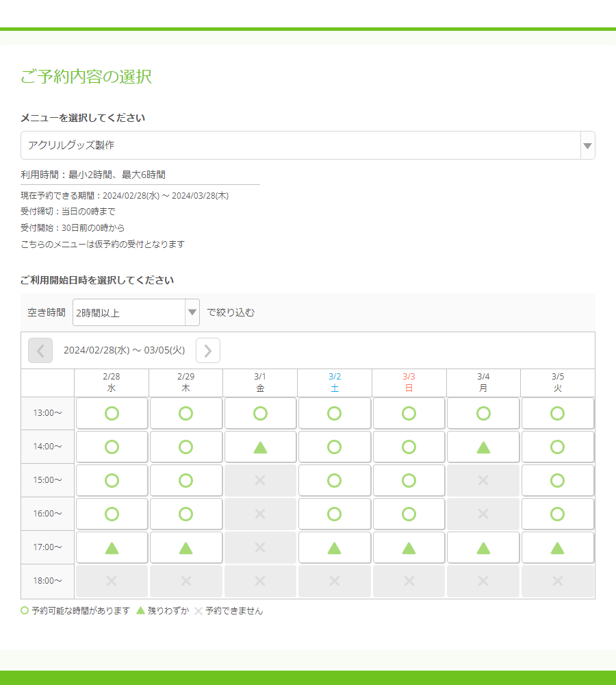
Task: Click the 17:00 slot on 3/2 Saturday
Action: click(x=334, y=548)
